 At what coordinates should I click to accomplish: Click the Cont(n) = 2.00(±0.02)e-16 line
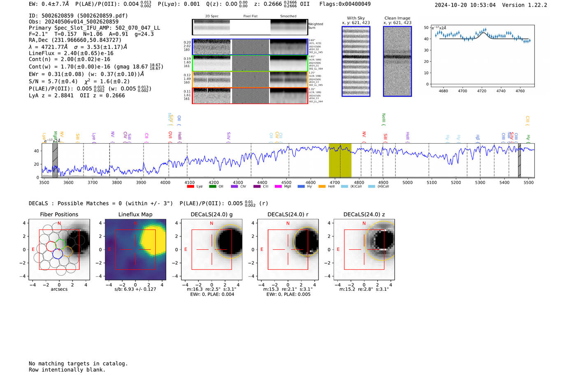(x=70, y=59)
